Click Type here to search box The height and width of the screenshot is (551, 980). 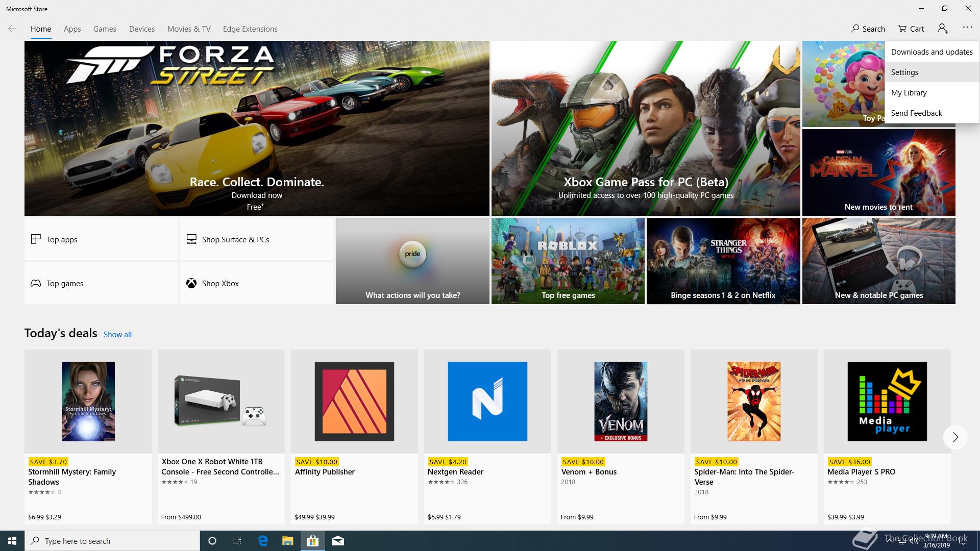[112, 541]
